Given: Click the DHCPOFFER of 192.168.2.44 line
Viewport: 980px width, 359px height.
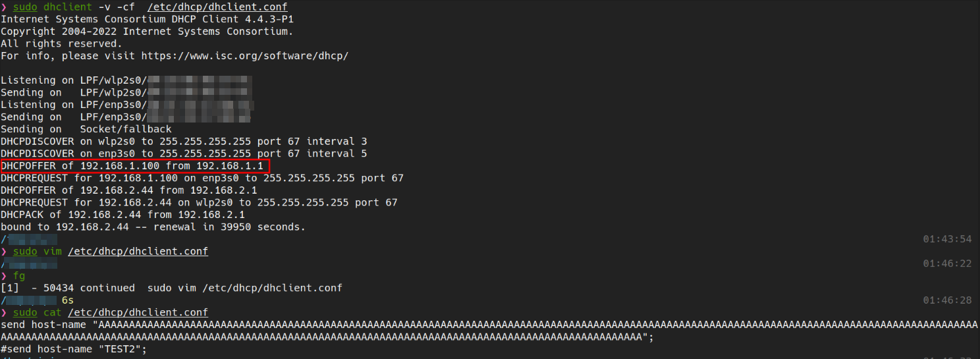Looking at the screenshot, I should pos(122,190).
